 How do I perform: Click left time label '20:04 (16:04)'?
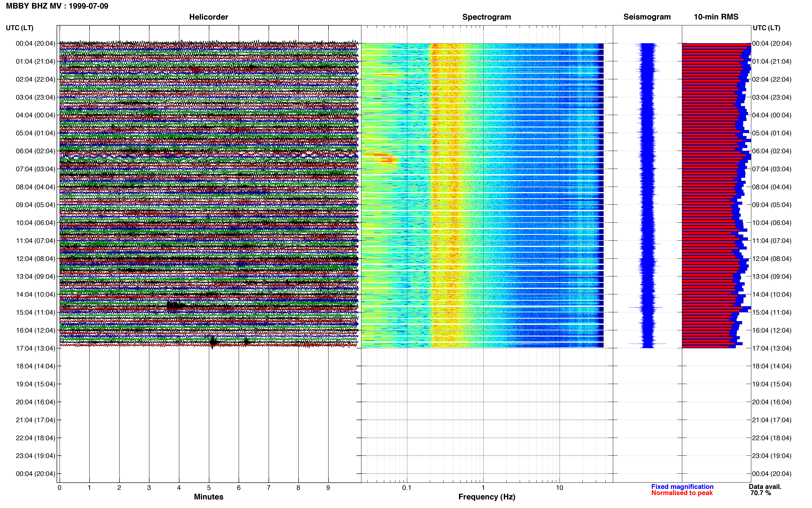pyautogui.click(x=35, y=402)
